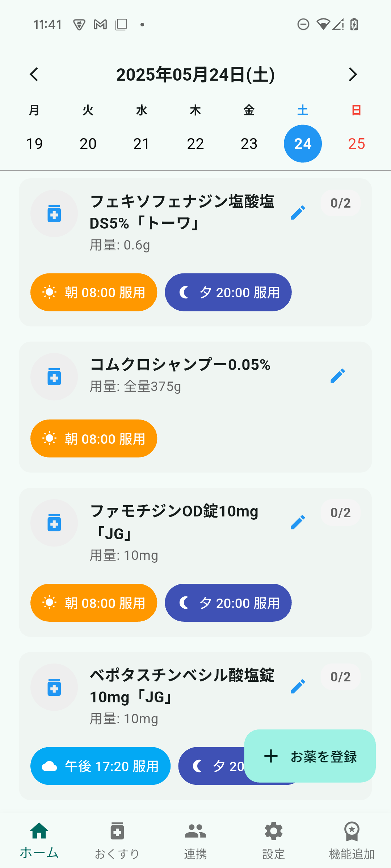Select Friday 23 in the week calendar
Viewport: 391px width, 868px height.
(x=249, y=144)
